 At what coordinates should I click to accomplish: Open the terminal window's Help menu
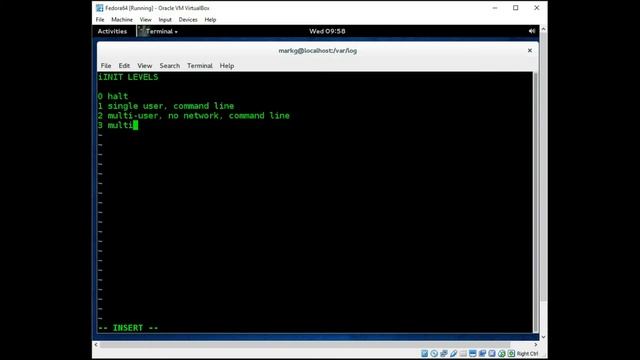227,66
